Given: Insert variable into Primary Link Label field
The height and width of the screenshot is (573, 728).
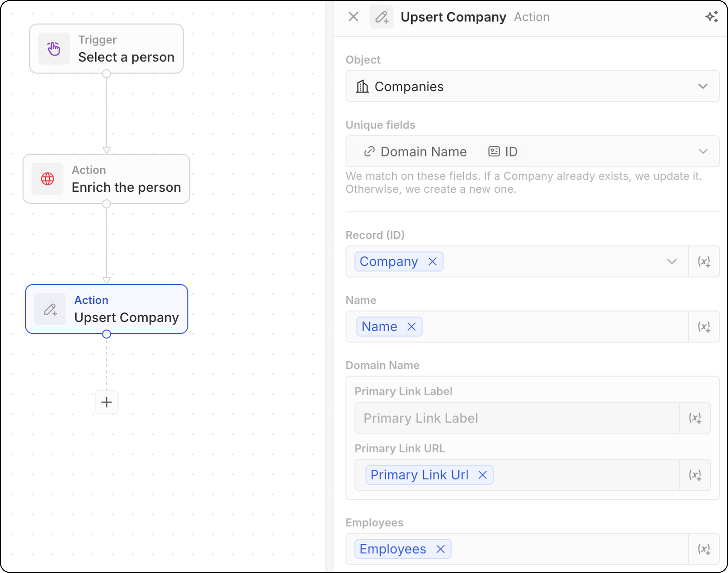Looking at the screenshot, I should pos(695,418).
